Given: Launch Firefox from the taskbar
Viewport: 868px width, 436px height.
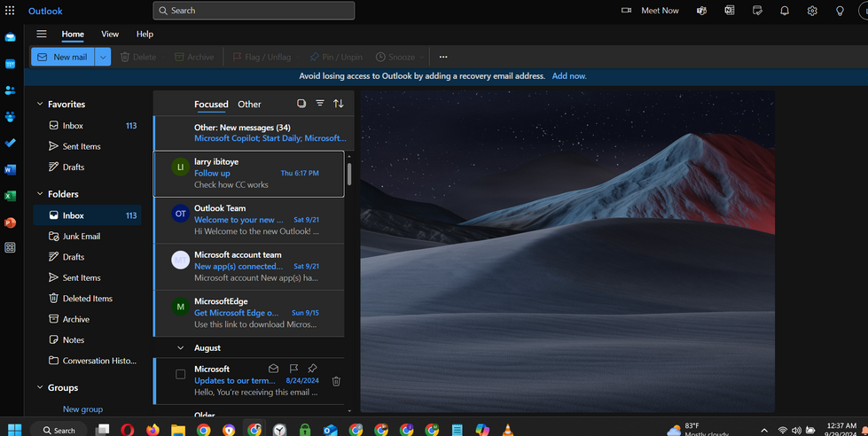Looking at the screenshot, I should pyautogui.click(x=152, y=430).
